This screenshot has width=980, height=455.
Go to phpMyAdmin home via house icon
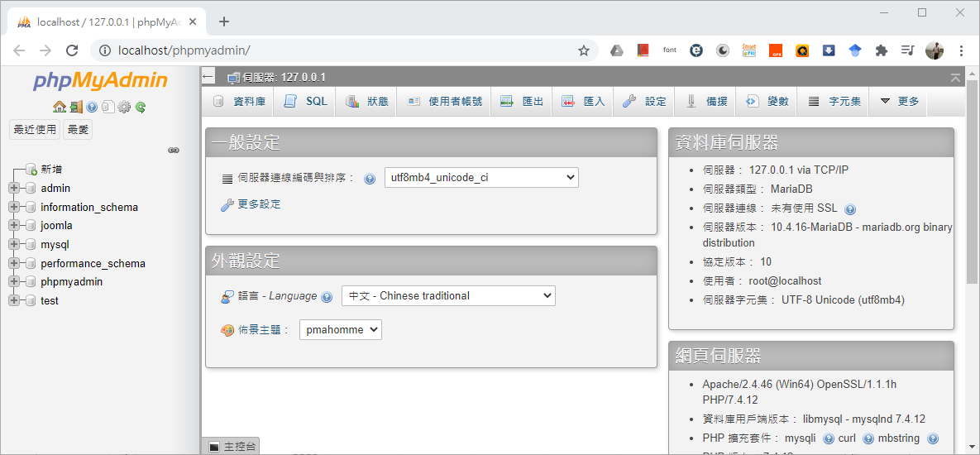tap(60, 107)
